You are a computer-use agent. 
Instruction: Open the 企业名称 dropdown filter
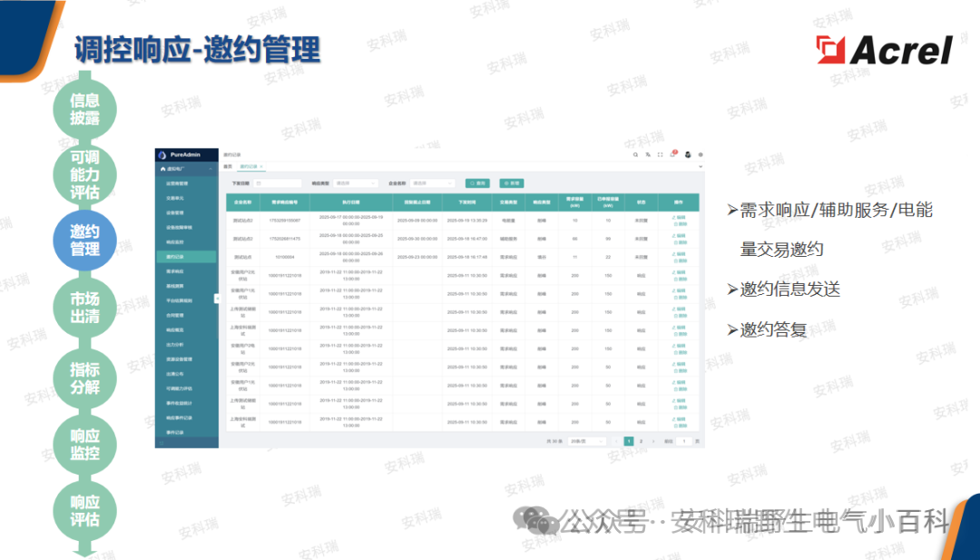coord(432,183)
